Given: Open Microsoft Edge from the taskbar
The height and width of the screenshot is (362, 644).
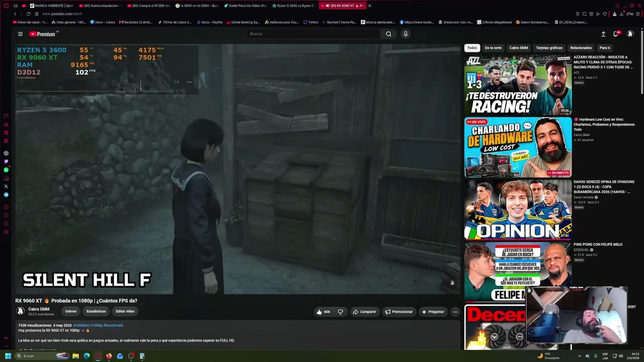Looking at the screenshot, I should 87,356.
